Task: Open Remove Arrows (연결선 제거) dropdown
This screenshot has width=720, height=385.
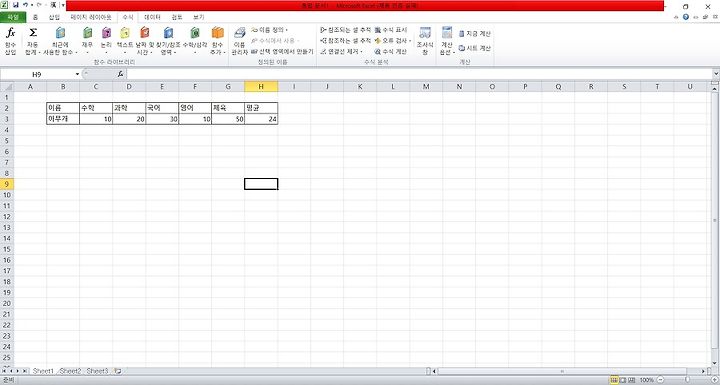Action: coord(342,52)
